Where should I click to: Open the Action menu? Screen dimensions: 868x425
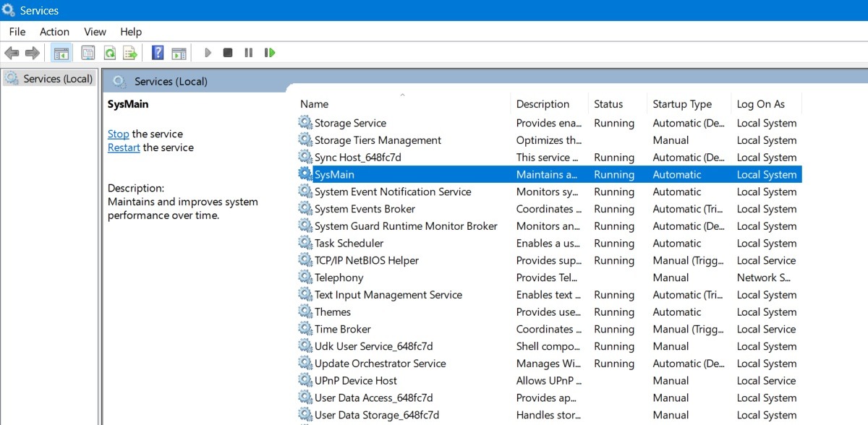54,31
